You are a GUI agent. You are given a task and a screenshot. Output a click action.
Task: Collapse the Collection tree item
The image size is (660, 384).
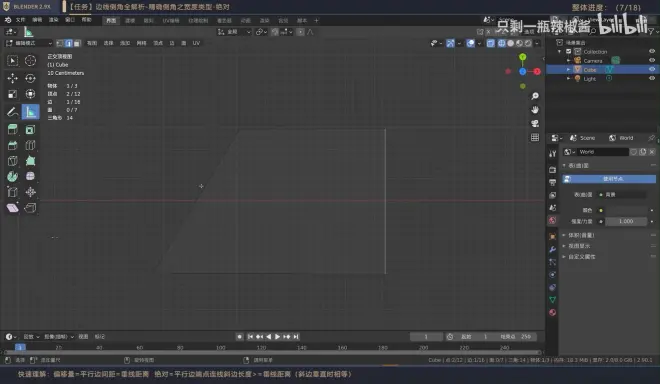pyautogui.click(x=559, y=51)
